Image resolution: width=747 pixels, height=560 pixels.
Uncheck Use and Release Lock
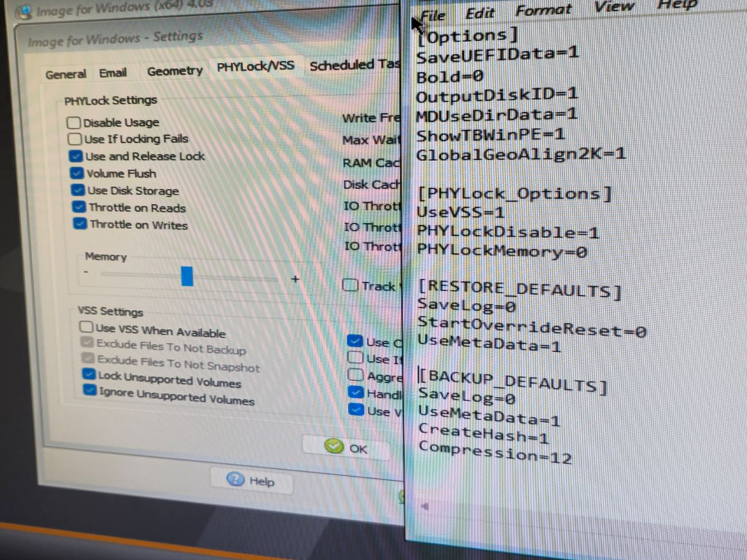pos(76,155)
